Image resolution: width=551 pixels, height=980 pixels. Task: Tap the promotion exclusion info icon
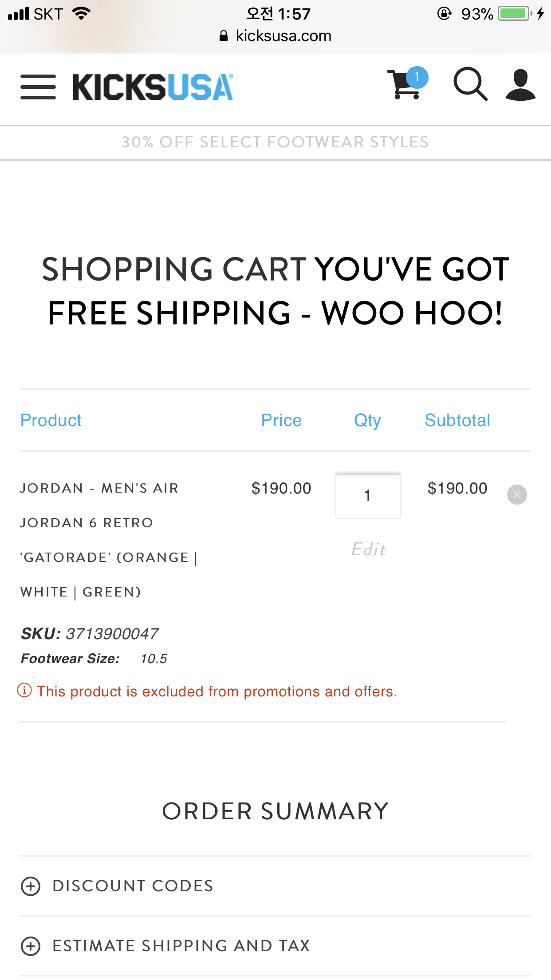coord(24,691)
